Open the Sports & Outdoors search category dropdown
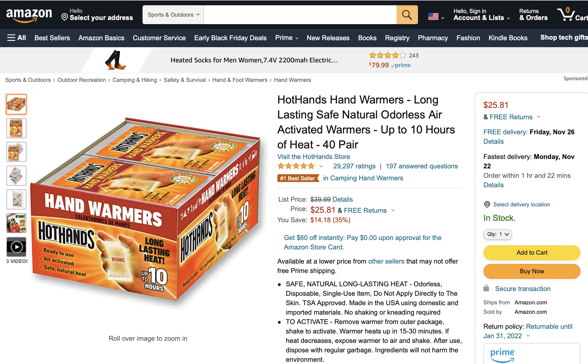The width and height of the screenshot is (588, 364). (173, 15)
